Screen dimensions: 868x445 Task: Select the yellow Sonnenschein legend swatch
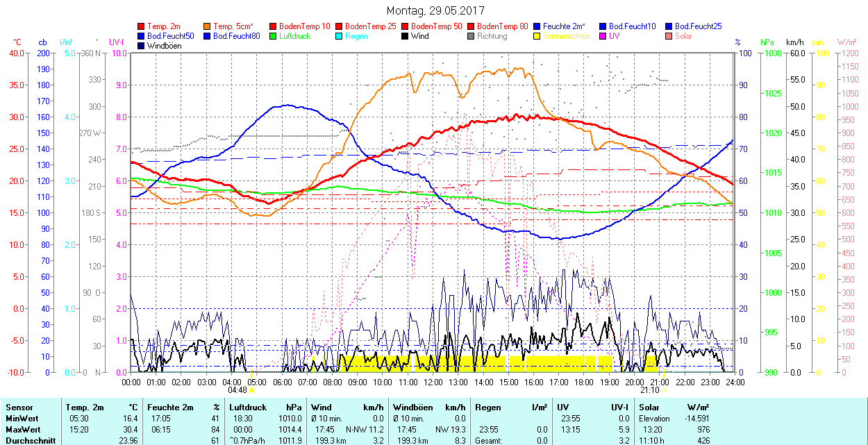(537, 36)
